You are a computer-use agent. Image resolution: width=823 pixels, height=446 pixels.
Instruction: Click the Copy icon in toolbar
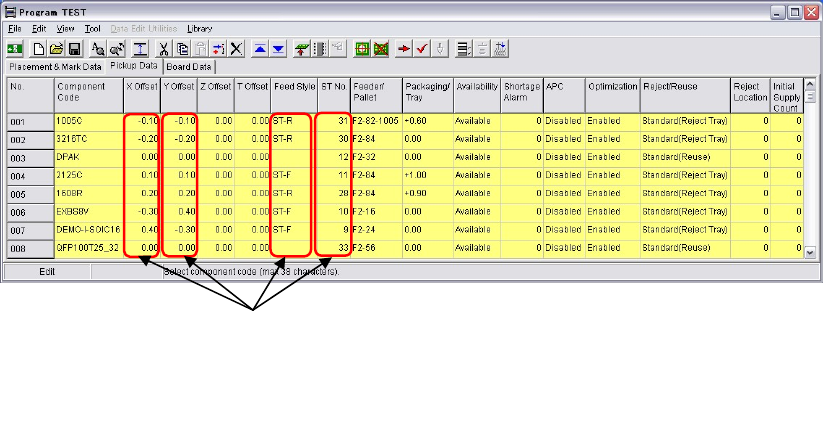coord(183,47)
